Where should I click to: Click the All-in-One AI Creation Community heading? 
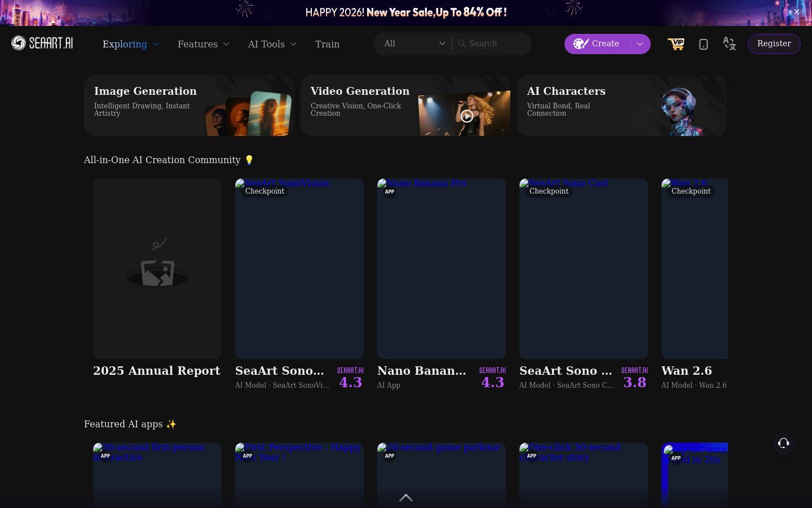tap(169, 160)
